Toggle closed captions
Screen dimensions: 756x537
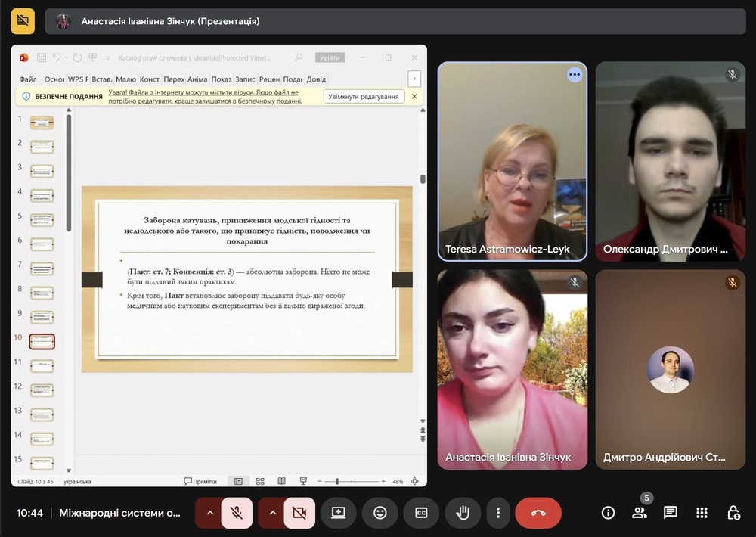pyautogui.click(x=421, y=513)
